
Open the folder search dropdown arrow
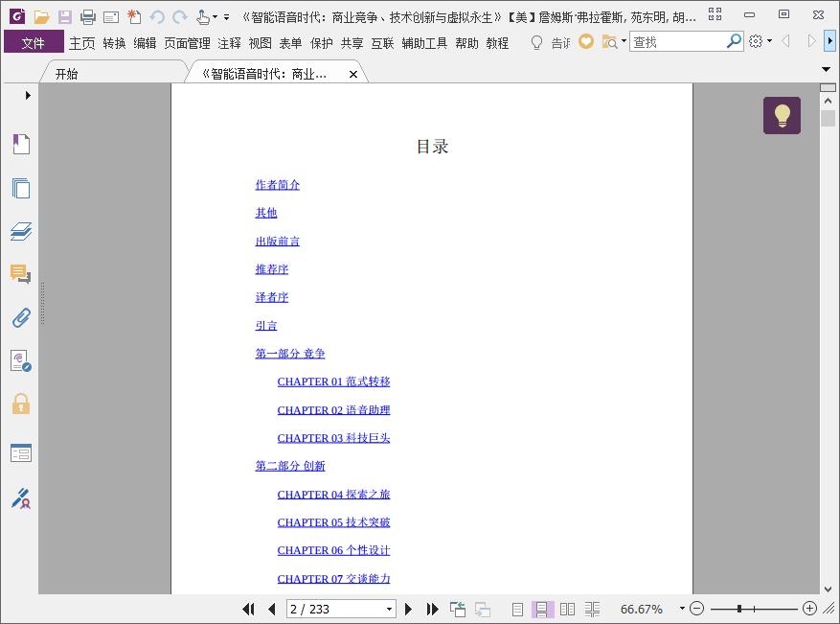pyautogui.click(x=624, y=41)
